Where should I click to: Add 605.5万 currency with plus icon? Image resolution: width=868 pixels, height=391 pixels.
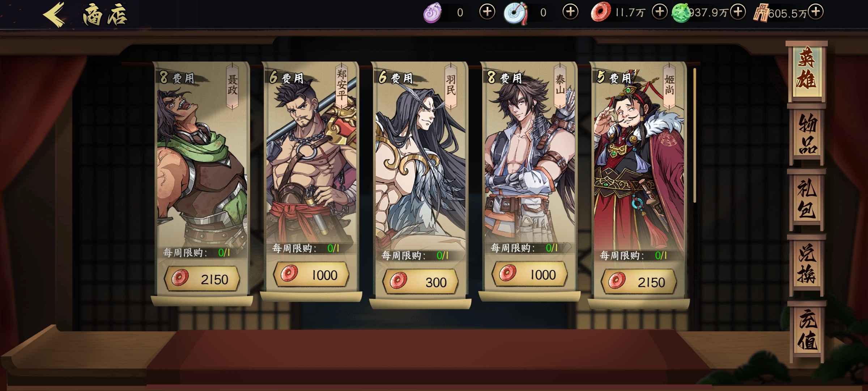click(x=816, y=12)
